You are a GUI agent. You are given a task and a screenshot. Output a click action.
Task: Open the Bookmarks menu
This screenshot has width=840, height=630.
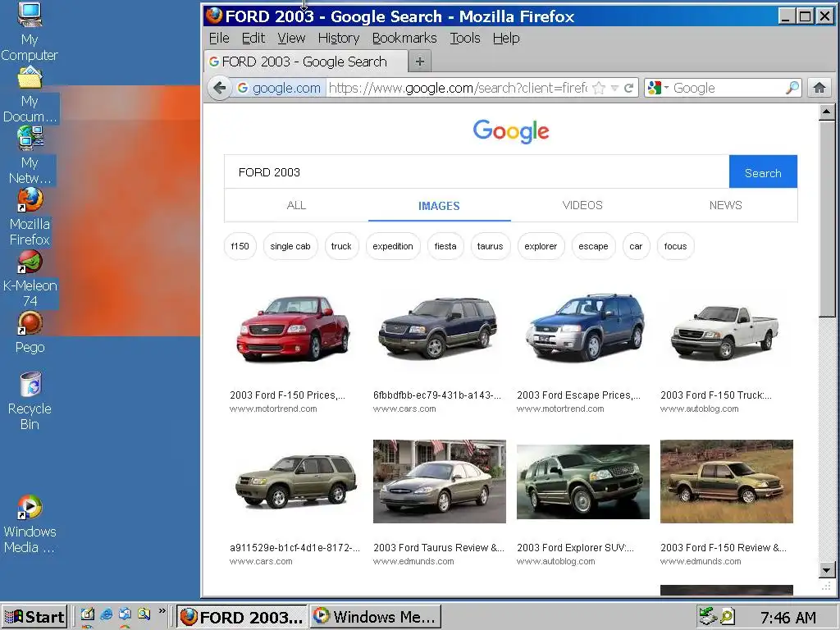pos(404,38)
